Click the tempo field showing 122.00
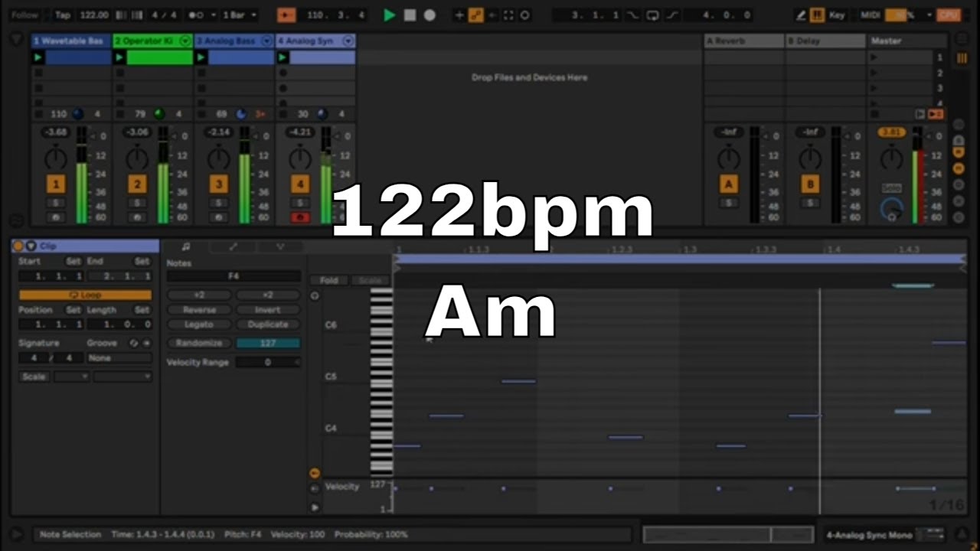Viewport: 980px width, 551px height. pos(93,15)
